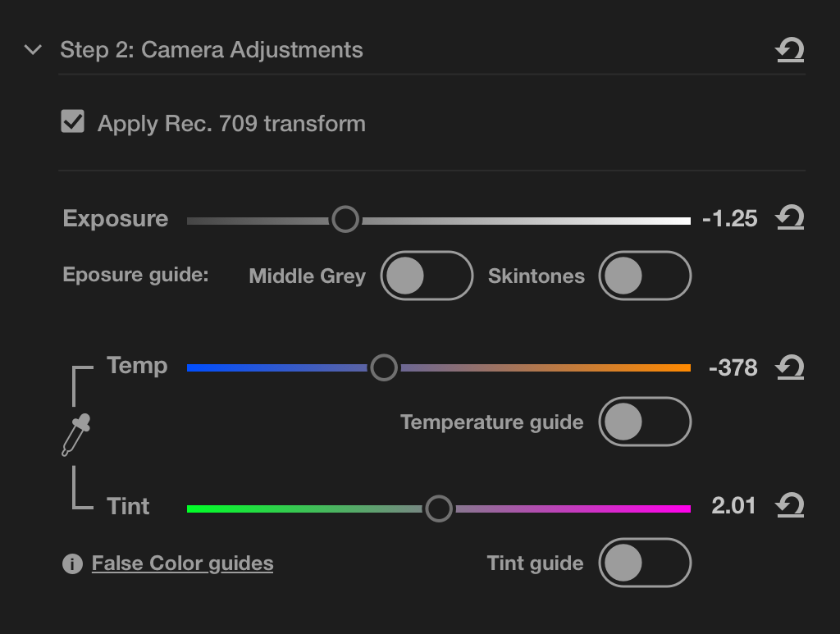Screen dimensions: 840x634
Task: Open the False Color guides link
Action: click(182, 563)
